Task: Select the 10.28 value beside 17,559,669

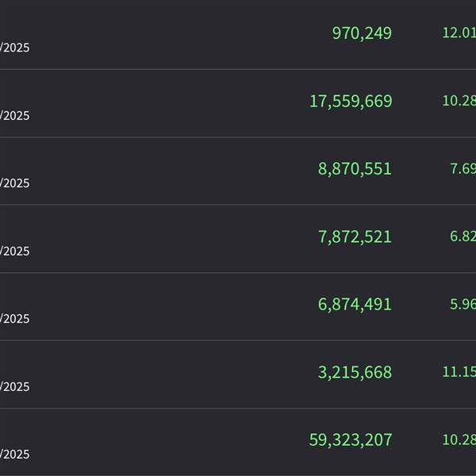Action: pyautogui.click(x=459, y=101)
